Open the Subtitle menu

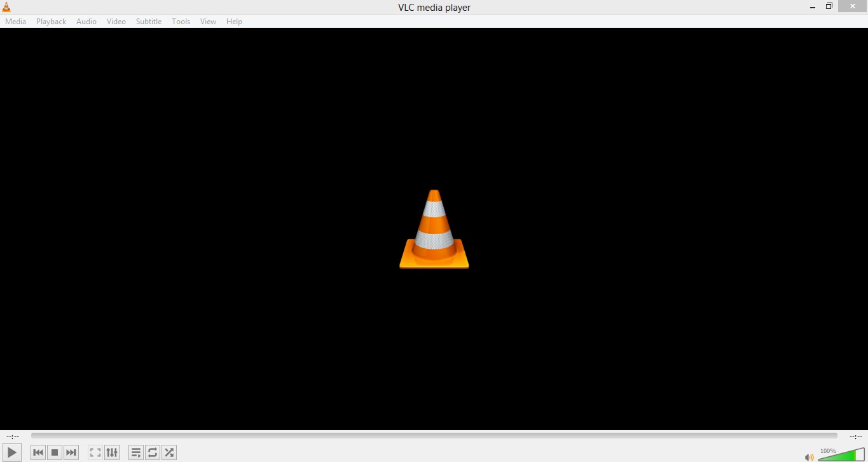click(x=149, y=22)
